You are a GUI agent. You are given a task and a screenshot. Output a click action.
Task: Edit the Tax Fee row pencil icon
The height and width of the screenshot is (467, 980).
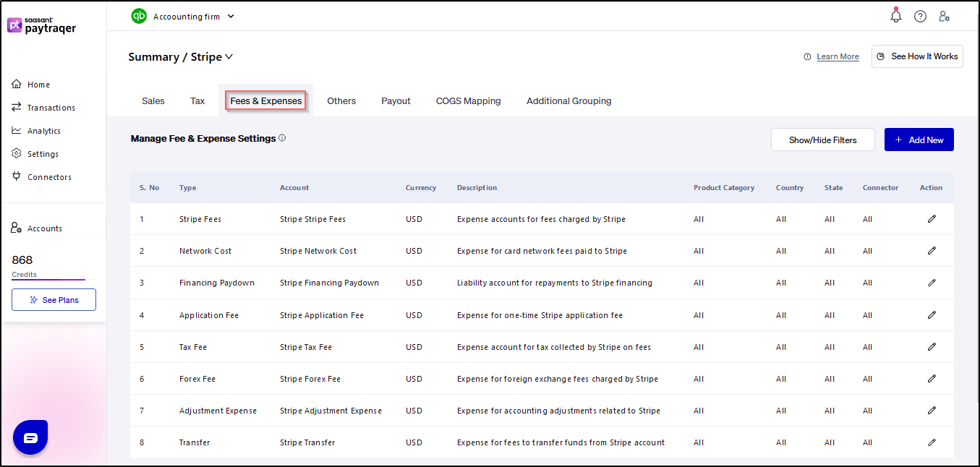click(x=932, y=346)
